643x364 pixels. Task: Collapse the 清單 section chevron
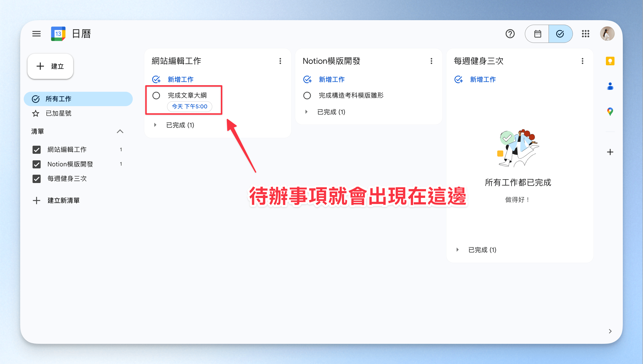pos(120,131)
